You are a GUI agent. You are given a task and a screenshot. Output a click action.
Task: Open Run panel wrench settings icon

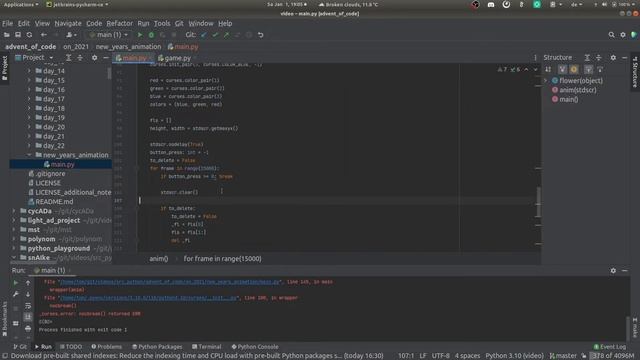coord(16,294)
